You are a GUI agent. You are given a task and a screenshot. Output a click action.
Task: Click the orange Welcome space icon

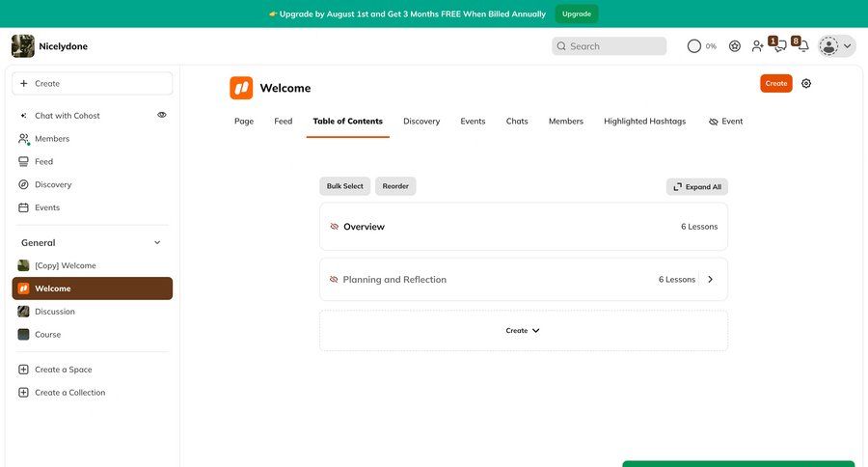(x=241, y=88)
